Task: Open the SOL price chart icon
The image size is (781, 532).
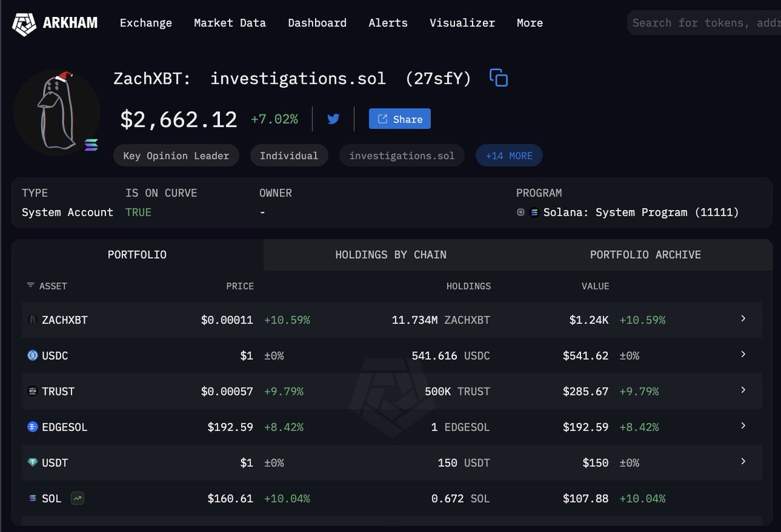Action: tap(77, 498)
